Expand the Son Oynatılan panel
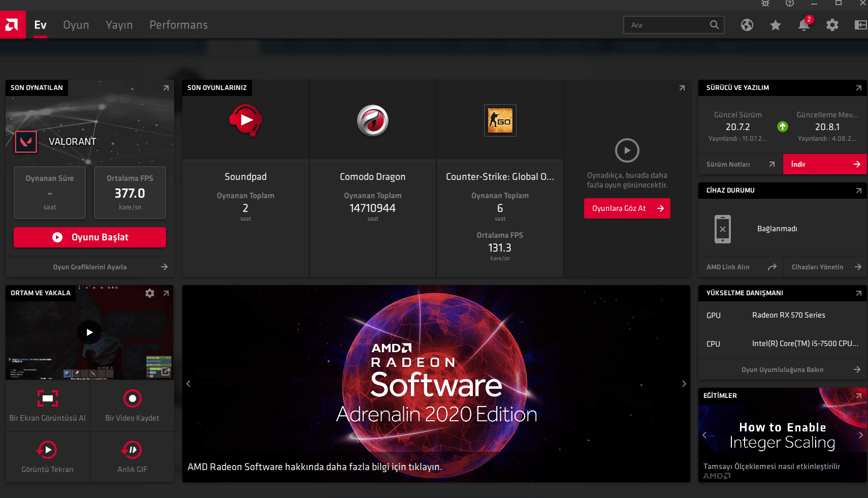Viewport: 868px width, 498px height. coord(166,88)
